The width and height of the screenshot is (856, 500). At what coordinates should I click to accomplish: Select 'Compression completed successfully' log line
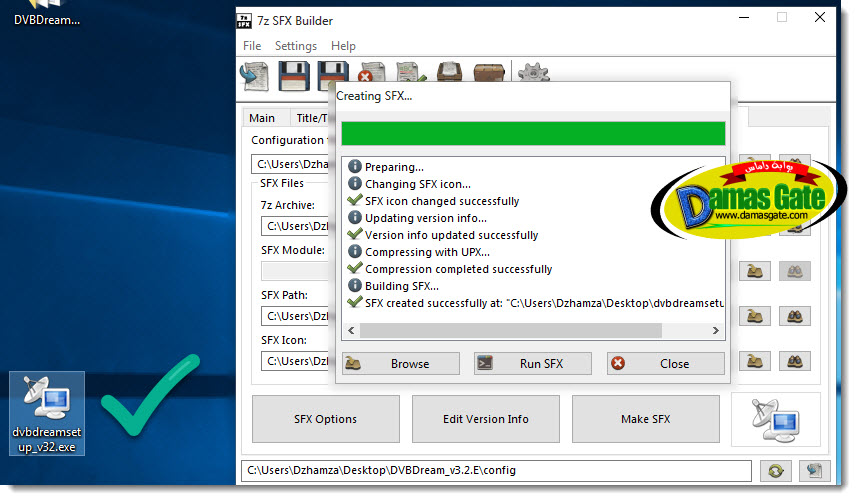pyautogui.click(x=450, y=269)
